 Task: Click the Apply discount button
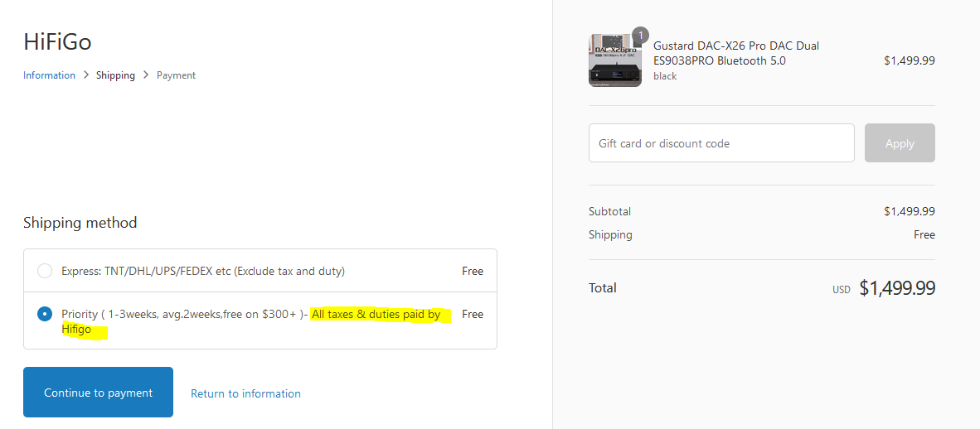[x=900, y=143]
